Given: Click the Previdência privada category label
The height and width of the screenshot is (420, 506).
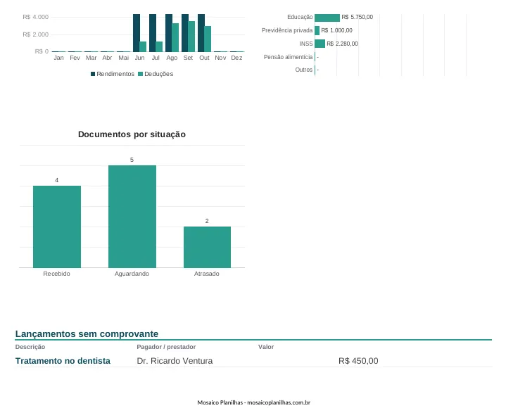Looking at the screenshot, I should (287, 30).
